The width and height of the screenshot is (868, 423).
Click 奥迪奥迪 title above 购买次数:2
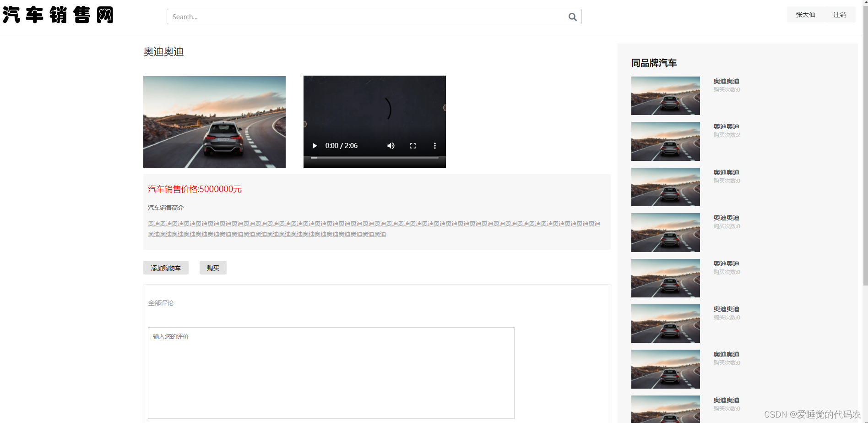[726, 126]
